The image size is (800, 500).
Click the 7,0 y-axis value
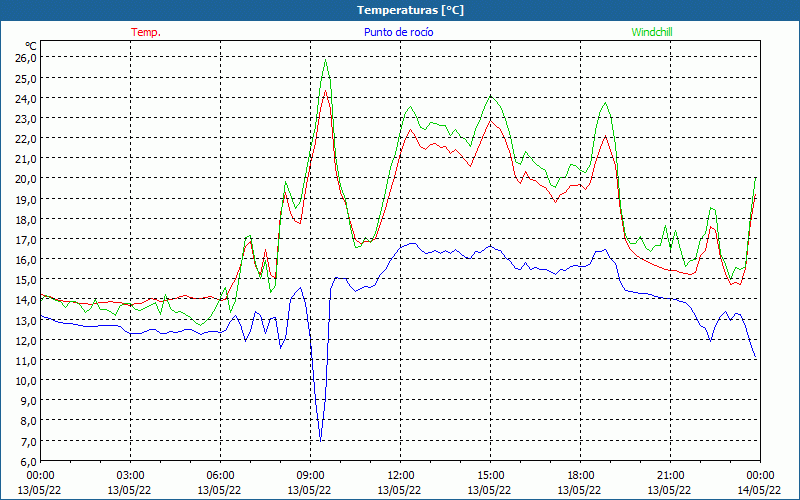click(x=28, y=441)
